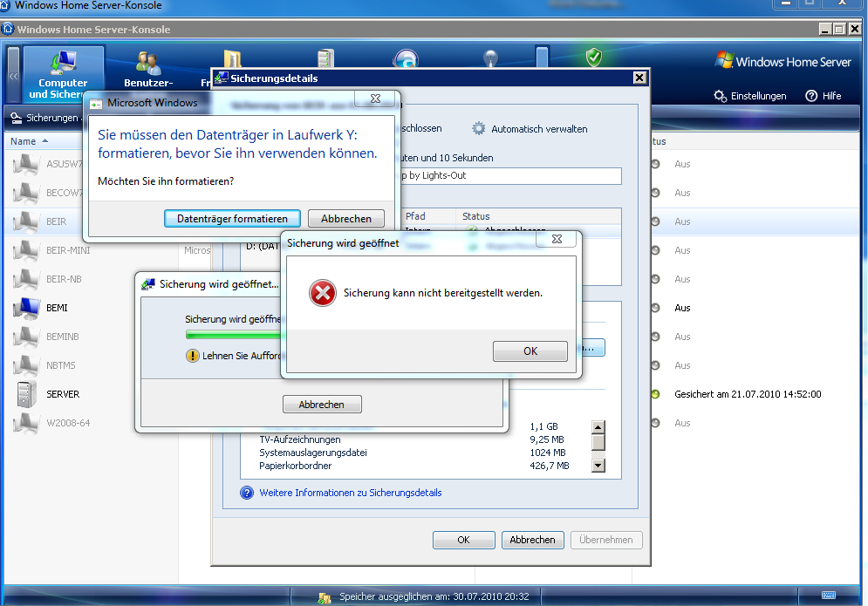This screenshot has width=868, height=606.
Task: Click OK in the backup error dialog
Action: (530, 351)
